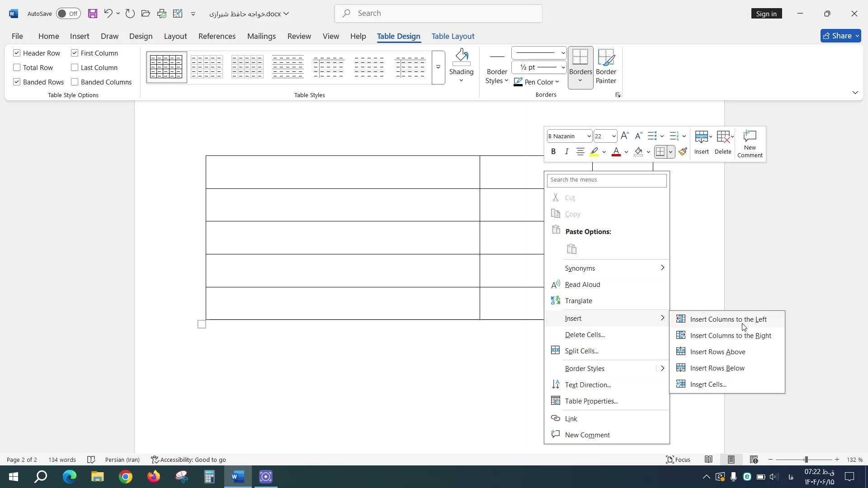The height and width of the screenshot is (488, 868).
Task: Click the Search the menus field
Action: click(606, 180)
